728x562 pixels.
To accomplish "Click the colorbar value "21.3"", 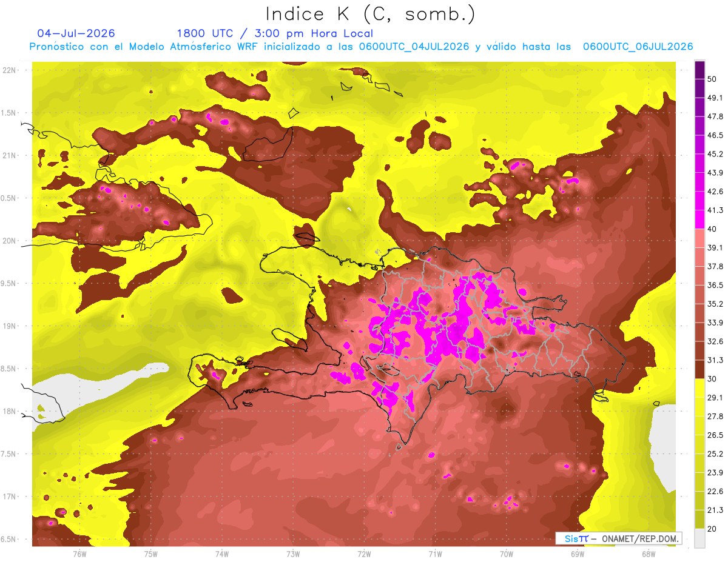I will [715, 510].
